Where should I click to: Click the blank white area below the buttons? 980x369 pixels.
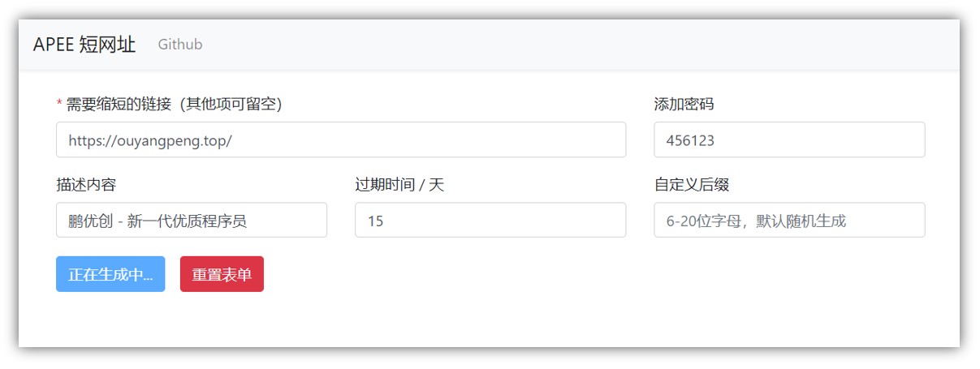tap(487, 320)
